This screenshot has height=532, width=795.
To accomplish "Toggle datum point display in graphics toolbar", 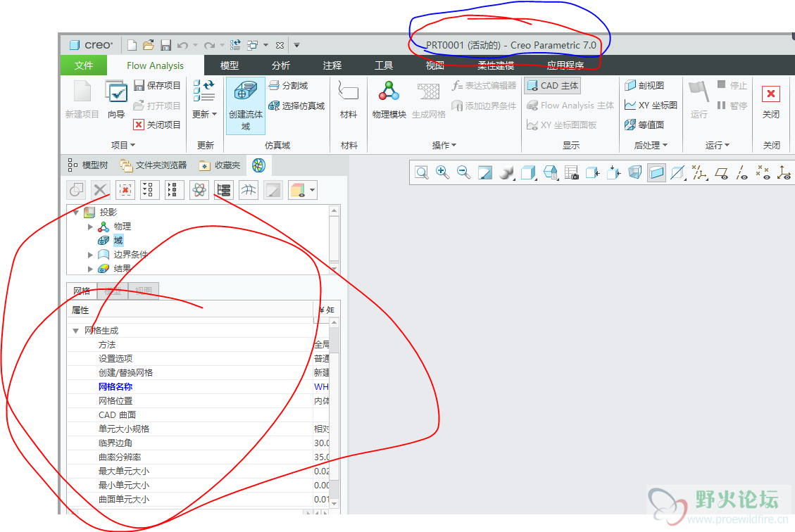I will tap(763, 173).
